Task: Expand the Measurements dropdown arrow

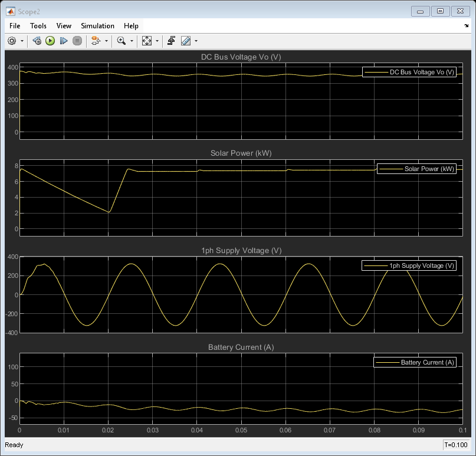Action: click(196, 41)
